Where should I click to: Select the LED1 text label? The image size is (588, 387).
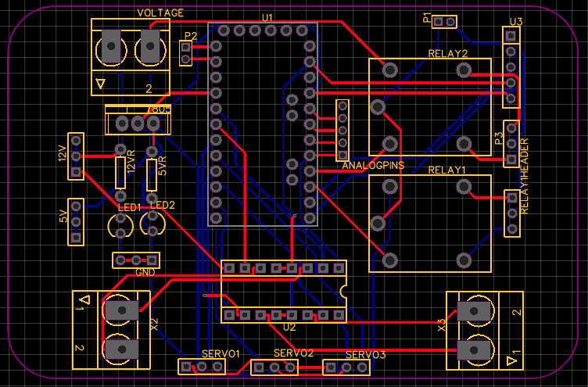[129, 208]
